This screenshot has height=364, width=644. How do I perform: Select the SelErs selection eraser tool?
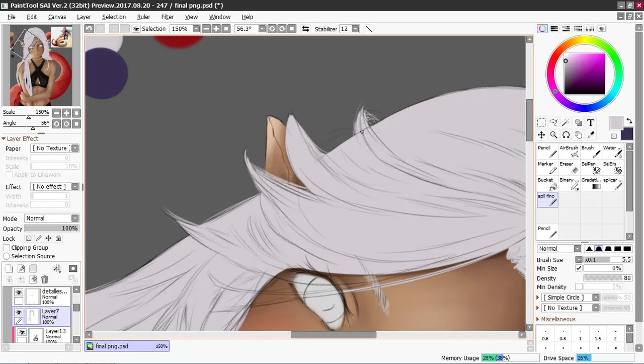[x=613, y=167]
